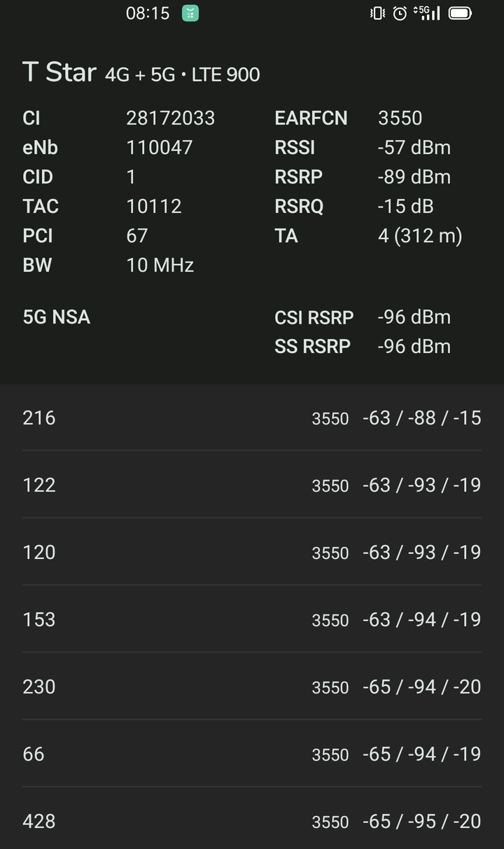Tap the EARFCN value 3550
Screen dimensions: 504x849
[400, 118]
